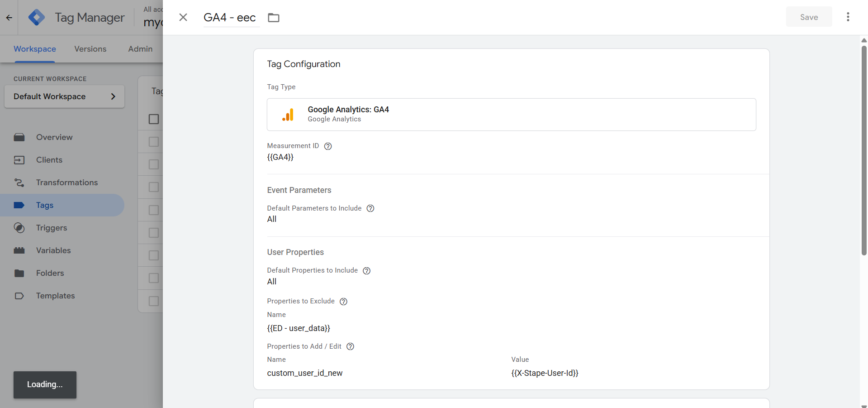
Task: Click the scrollbar up arrow
Action: [x=864, y=40]
